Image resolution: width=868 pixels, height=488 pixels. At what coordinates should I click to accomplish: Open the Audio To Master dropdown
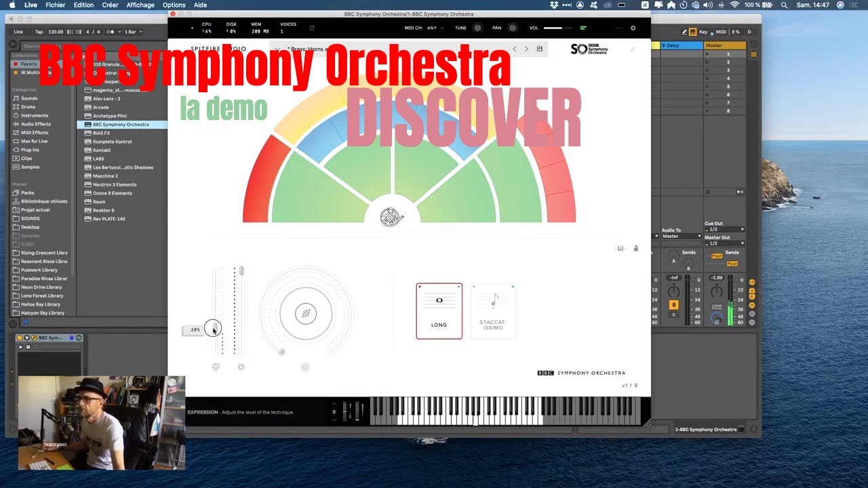(682, 237)
